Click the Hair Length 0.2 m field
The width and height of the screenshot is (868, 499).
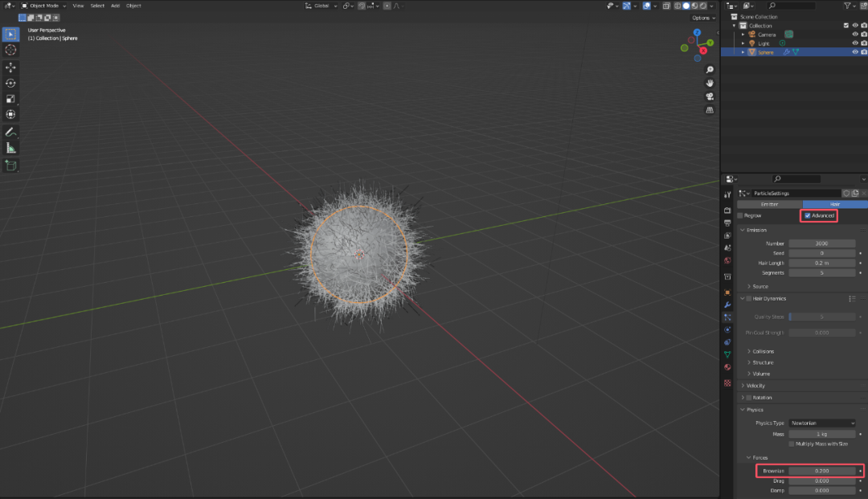822,264
